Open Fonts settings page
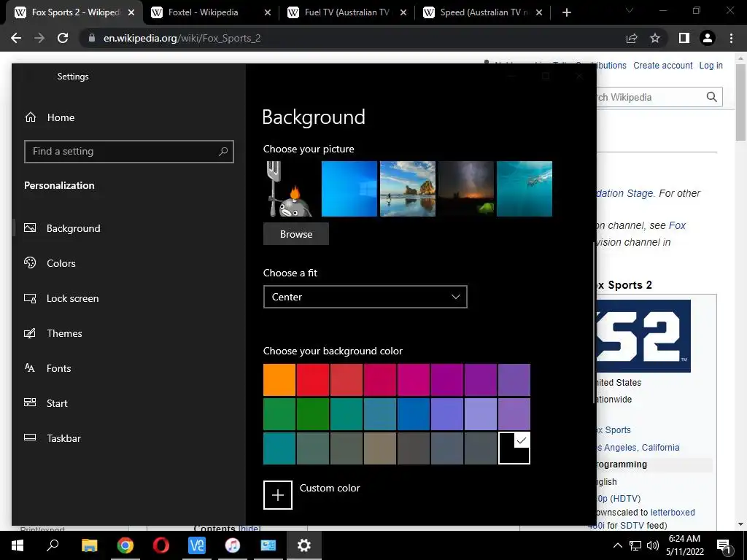The width and height of the screenshot is (747, 560). 58,368
